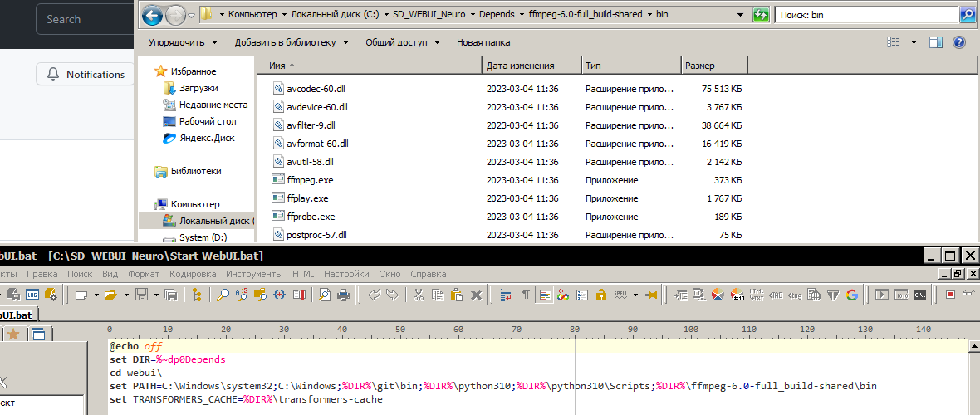Viewport: 980px width, 415px height.
Task: Click the Redo arrow icon
Action: click(x=393, y=295)
